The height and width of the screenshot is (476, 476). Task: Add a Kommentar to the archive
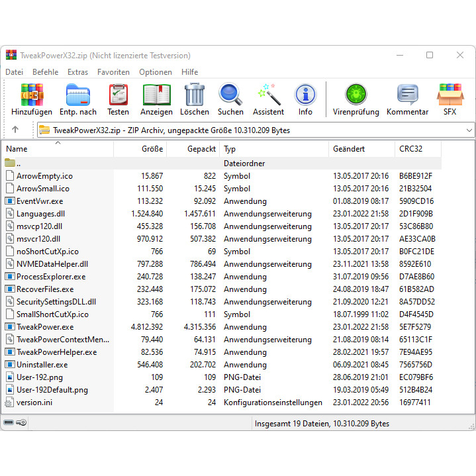pyautogui.click(x=407, y=96)
